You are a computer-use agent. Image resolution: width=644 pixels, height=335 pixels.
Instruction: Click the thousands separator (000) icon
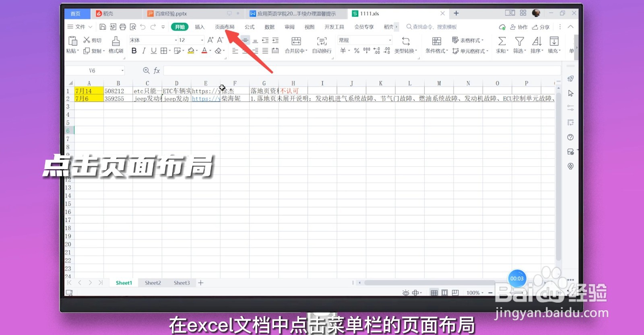(367, 50)
